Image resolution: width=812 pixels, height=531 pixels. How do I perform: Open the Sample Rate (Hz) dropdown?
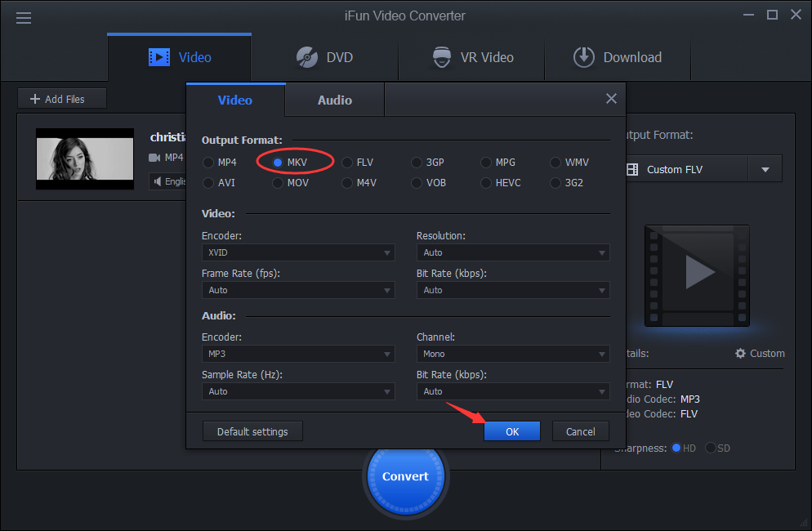(298, 391)
